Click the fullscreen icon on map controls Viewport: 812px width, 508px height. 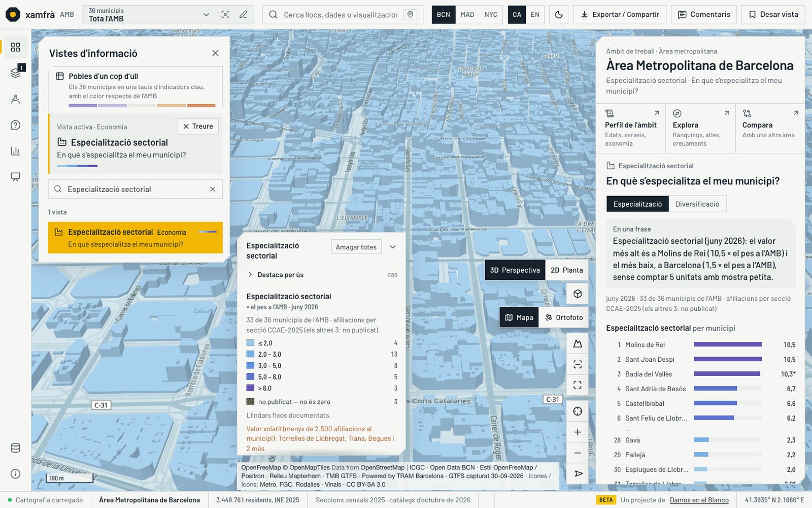[x=578, y=385]
